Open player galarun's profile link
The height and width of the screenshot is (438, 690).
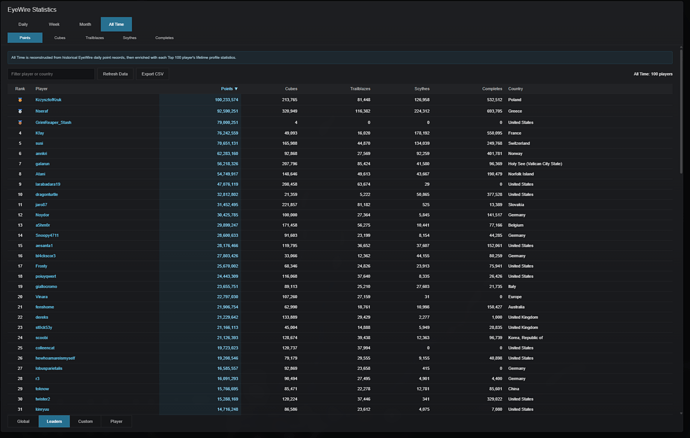[x=42, y=164]
